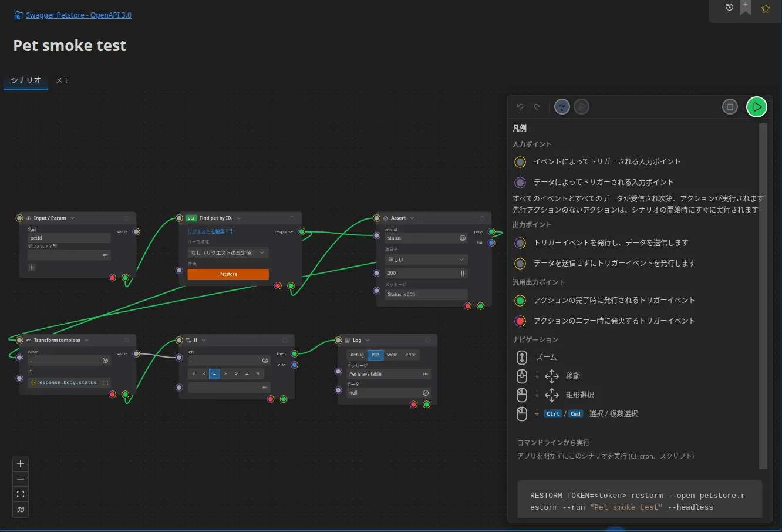Click the RESTORM_TOKEN command line code block
The image size is (782, 532).
tap(639, 499)
